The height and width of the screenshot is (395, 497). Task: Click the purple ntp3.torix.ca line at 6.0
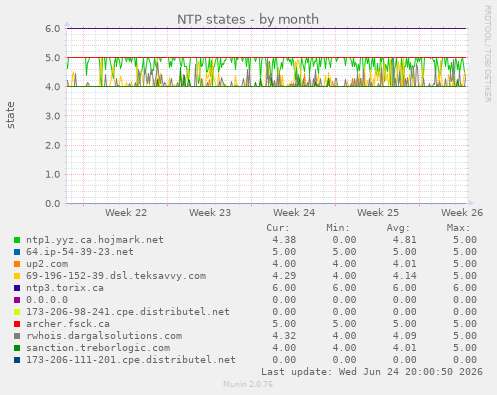pyautogui.click(x=267, y=28)
